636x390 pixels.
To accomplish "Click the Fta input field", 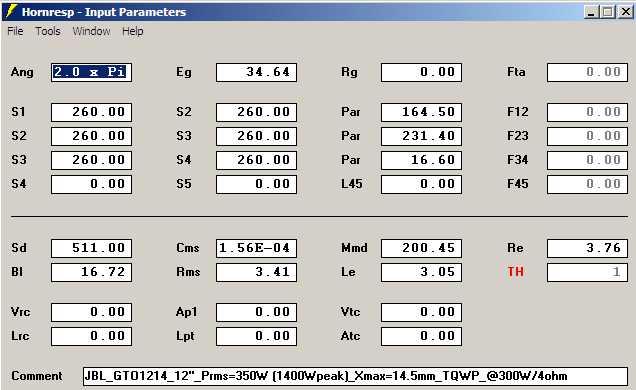I will pos(587,73).
